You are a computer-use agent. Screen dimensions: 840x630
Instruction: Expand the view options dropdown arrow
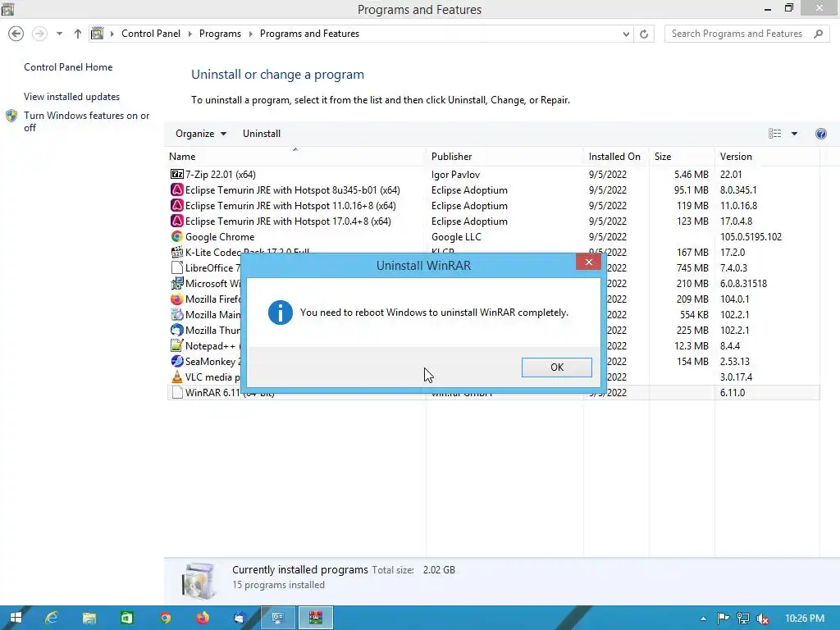click(794, 134)
